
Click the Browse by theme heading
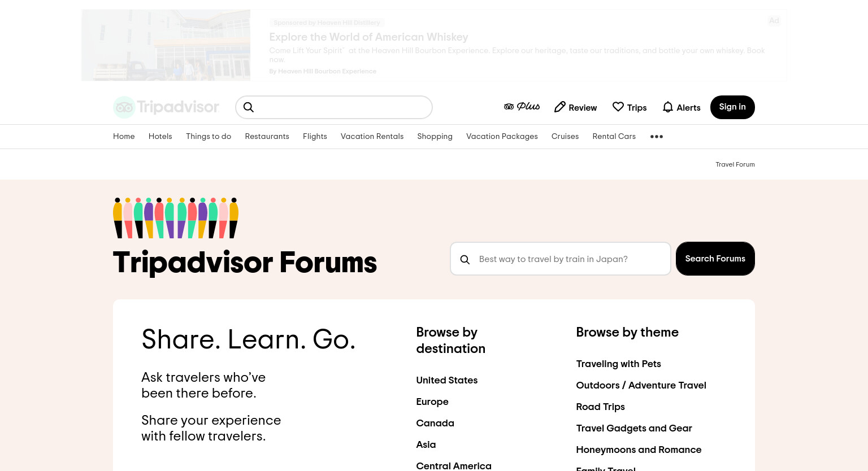pyautogui.click(x=627, y=333)
